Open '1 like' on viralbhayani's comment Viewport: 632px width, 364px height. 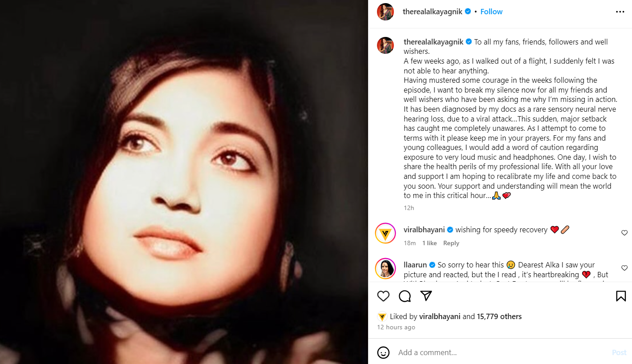coord(429,243)
